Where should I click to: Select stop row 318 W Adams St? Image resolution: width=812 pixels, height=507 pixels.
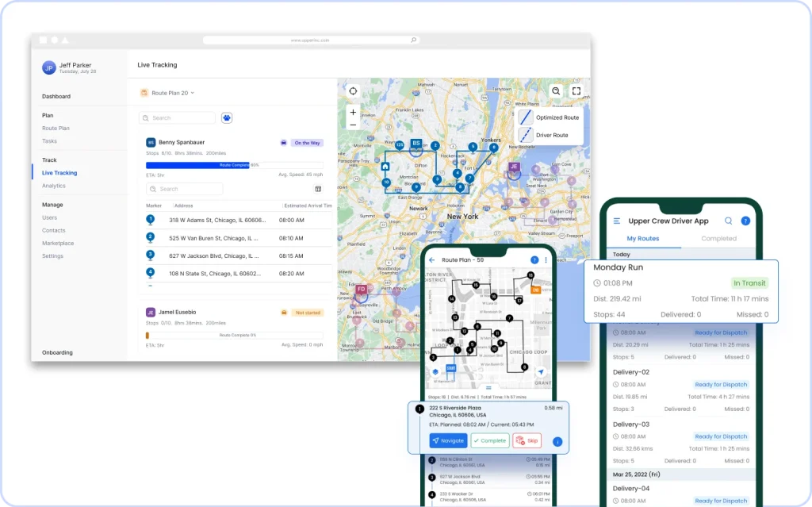click(x=239, y=221)
